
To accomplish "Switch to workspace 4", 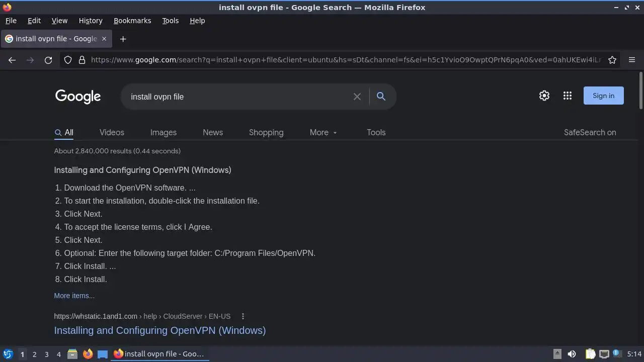I will point(58,354).
